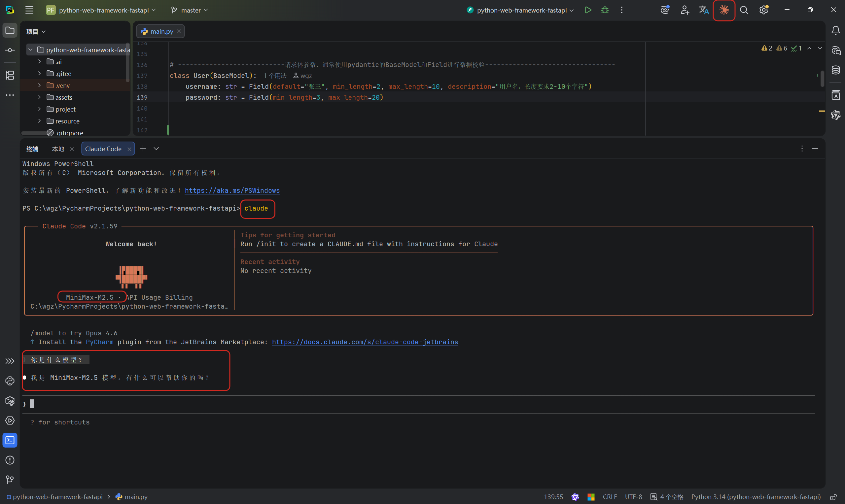The width and height of the screenshot is (845, 504).
Task: Open the aka.ms/PSWindows link
Action: click(x=232, y=190)
